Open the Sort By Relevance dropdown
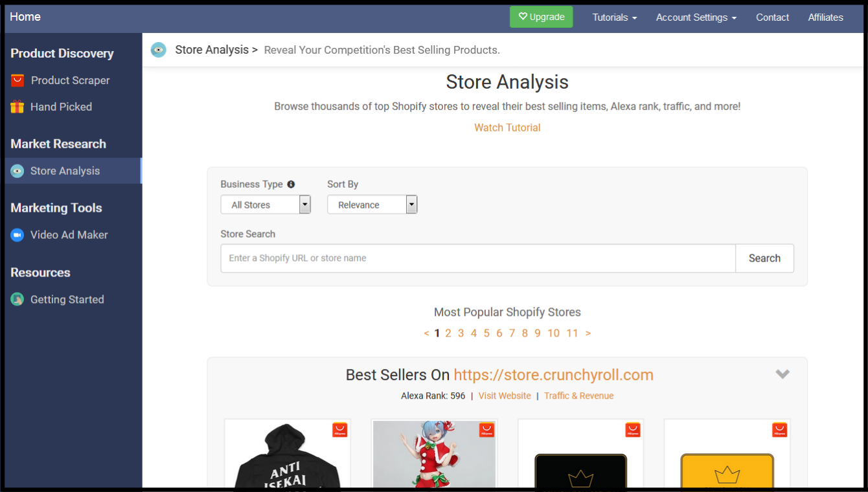The height and width of the screenshot is (492, 868). [x=372, y=205]
